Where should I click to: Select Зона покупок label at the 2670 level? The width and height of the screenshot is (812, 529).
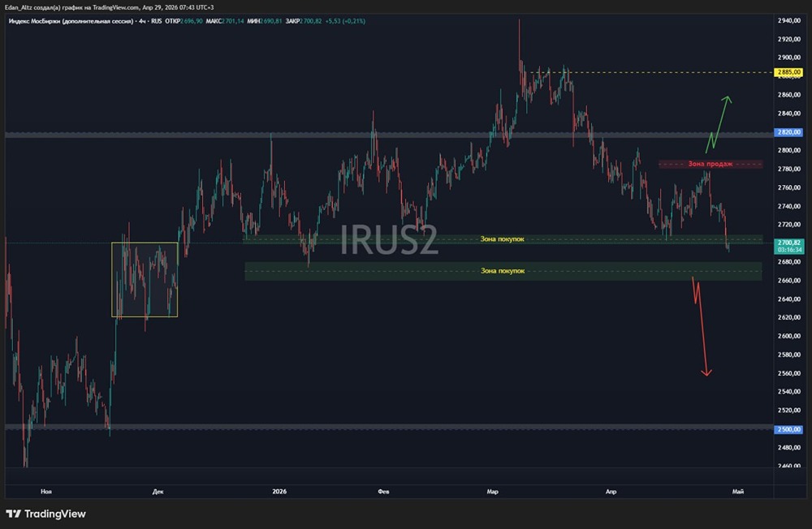click(503, 271)
